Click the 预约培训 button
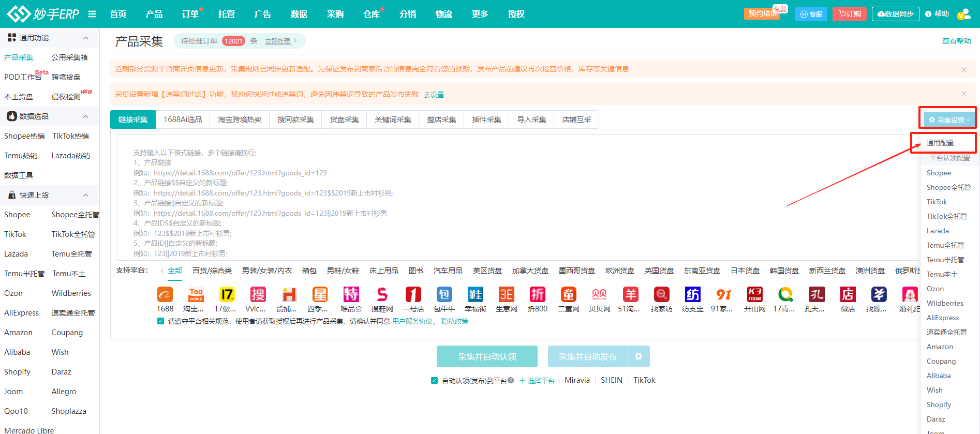Screen dimensions: 980x434 coord(763,13)
